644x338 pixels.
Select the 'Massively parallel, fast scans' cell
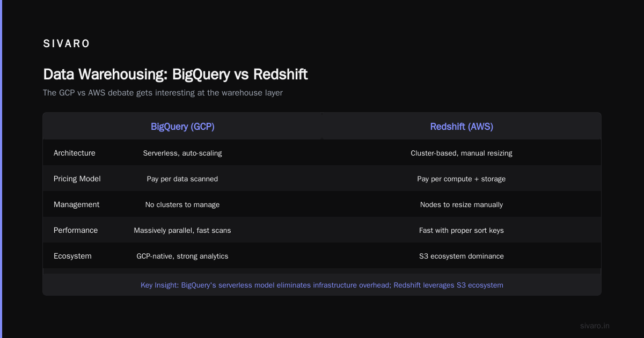[182, 230]
